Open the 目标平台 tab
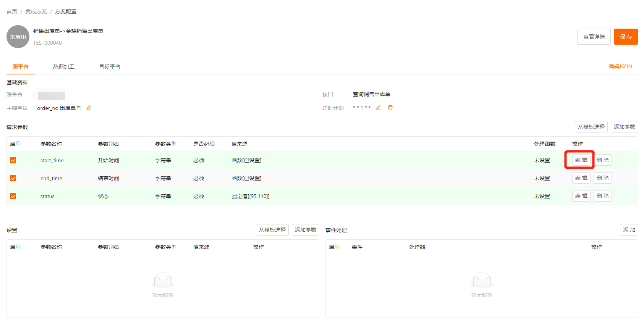The height and width of the screenshot is (321, 644). tap(110, 66)
